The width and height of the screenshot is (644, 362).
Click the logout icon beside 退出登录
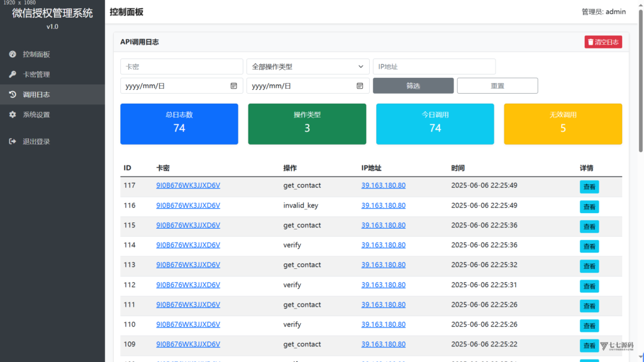pos(13,141)
